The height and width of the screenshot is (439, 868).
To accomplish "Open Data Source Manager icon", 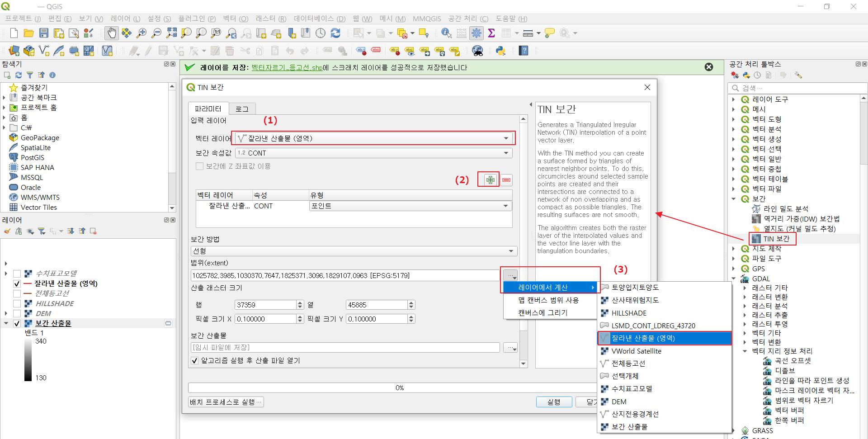I will (14, 51).
